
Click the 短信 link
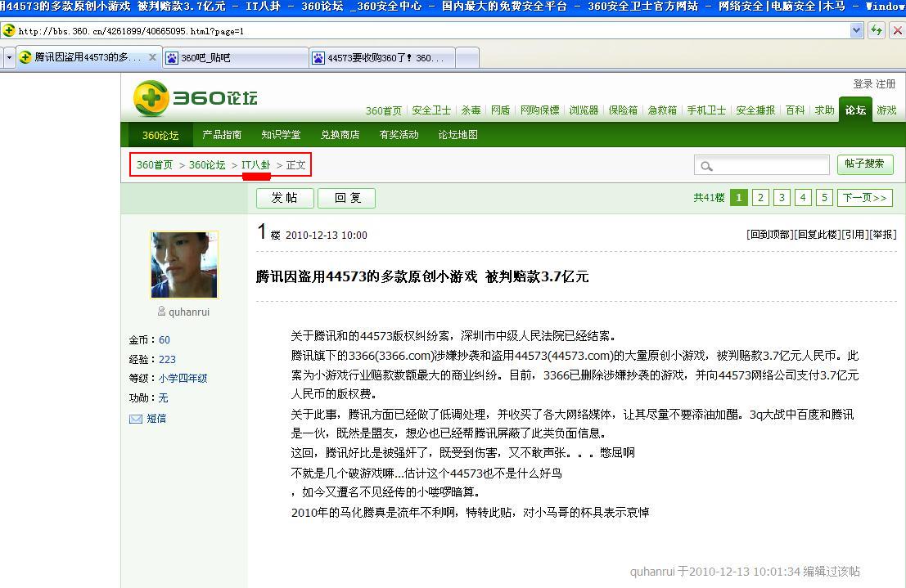coord(156,418)
